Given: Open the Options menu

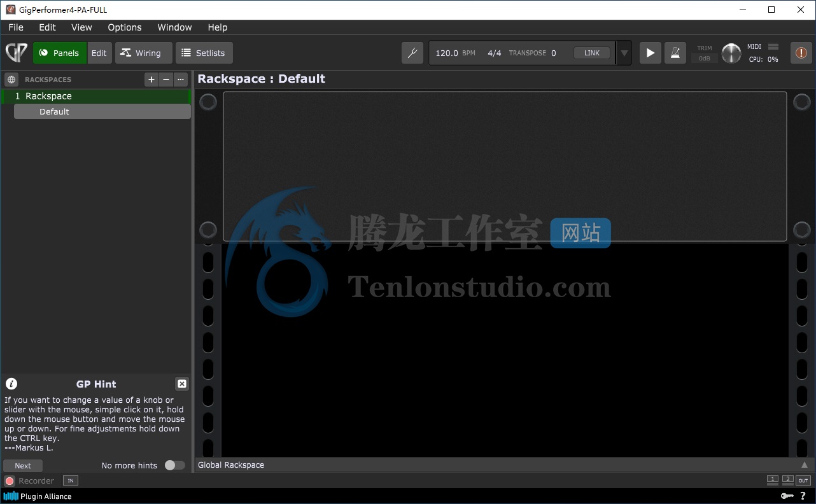Looking at the screenshot, I should (125, 27).
